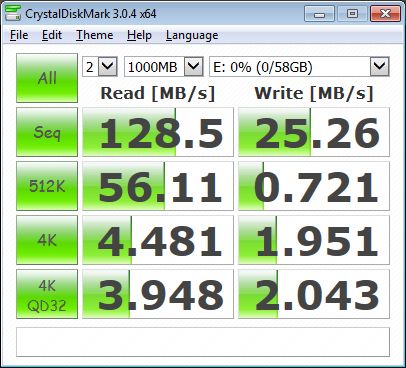Open the Theme menu
The height and width of the screenshot is (368, 406).
pyautogui.click(x=94, y=35)
